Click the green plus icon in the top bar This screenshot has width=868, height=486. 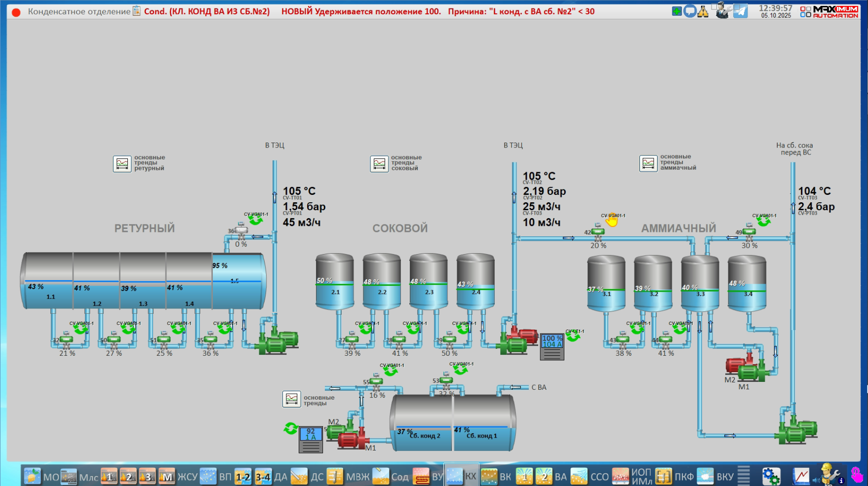click(x=676, y=11)
